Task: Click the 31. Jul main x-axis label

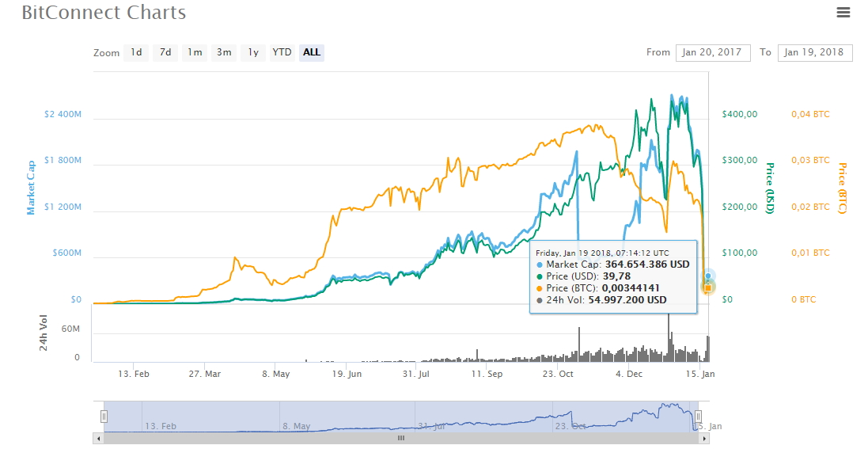Action: click(415, 374)
